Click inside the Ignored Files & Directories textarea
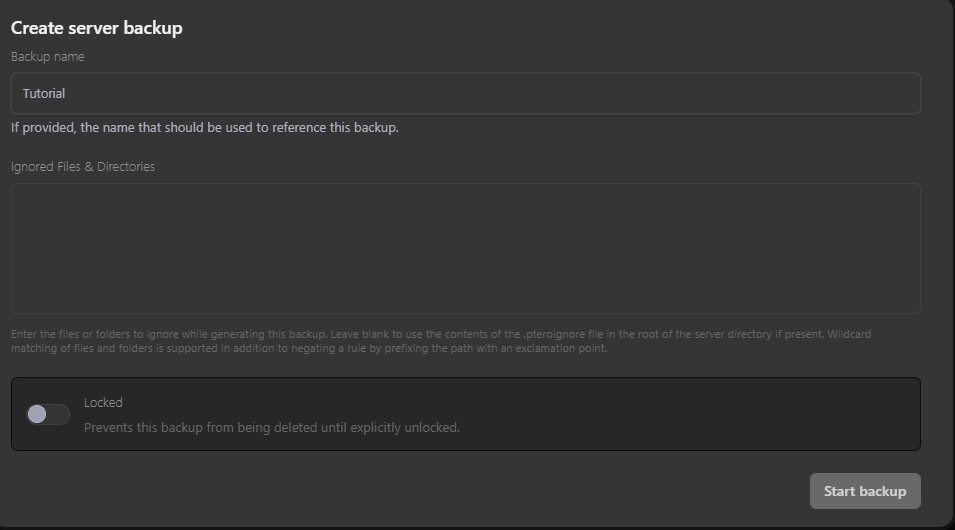 point(465,248)
